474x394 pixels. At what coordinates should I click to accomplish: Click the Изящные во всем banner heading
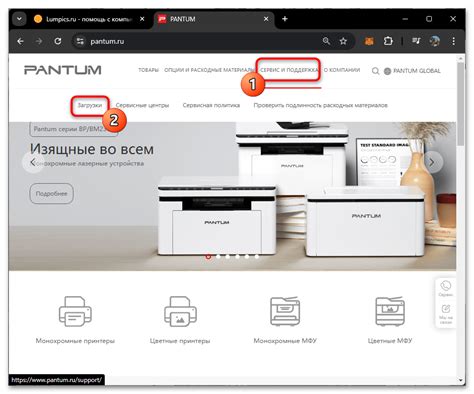[92, 149]
